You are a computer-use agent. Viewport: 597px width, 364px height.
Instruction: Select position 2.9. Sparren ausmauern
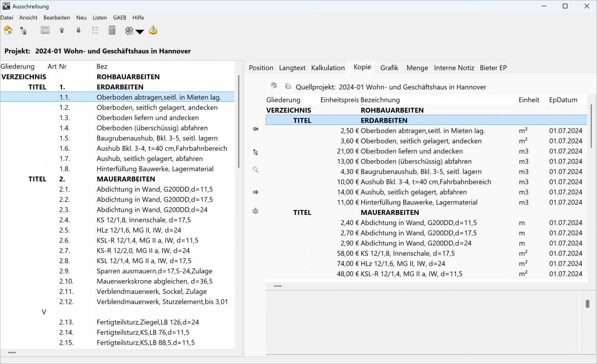click(x=117, y=271)
